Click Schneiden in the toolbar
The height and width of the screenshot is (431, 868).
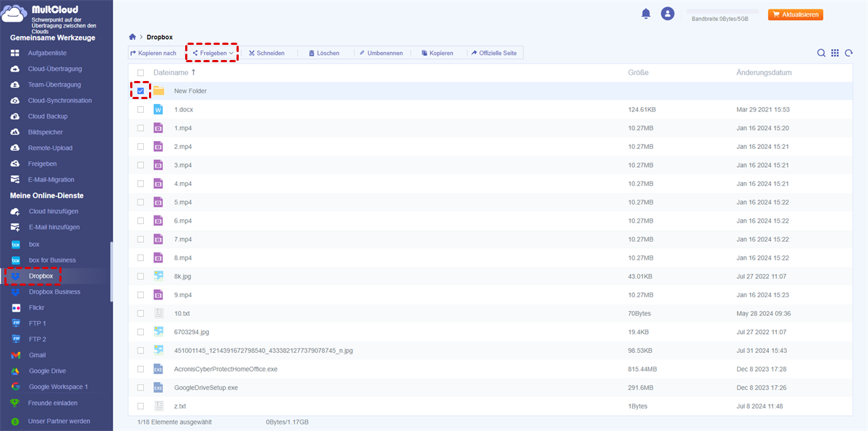tap(266, 53)
